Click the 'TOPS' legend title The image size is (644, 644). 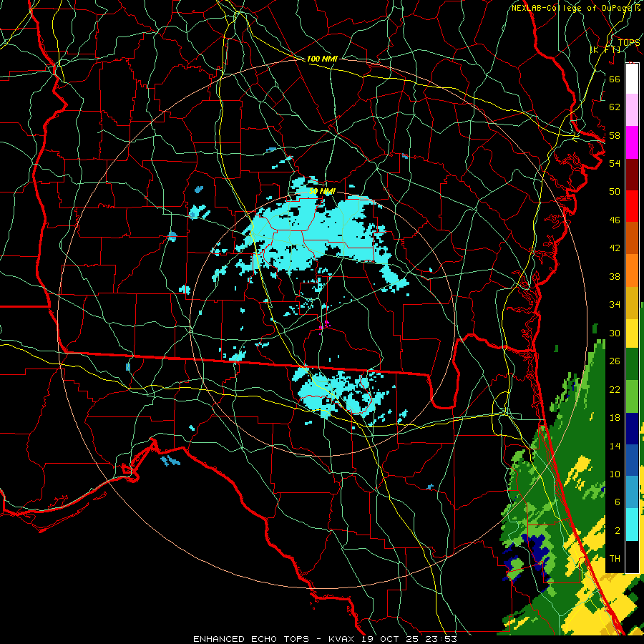629,42
